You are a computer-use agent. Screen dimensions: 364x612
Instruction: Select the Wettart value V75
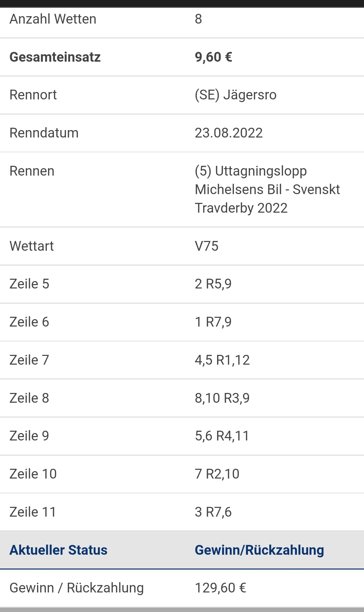207,246
